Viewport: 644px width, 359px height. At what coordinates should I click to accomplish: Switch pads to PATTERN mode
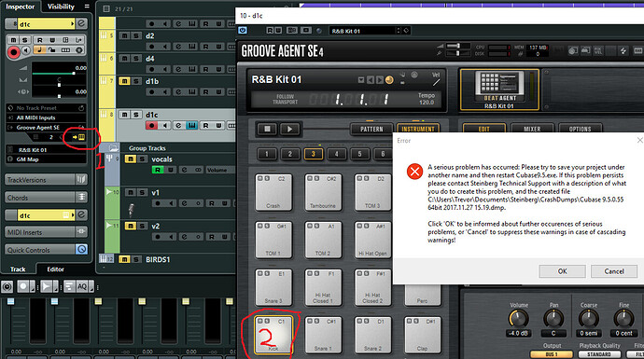tap(371, 130)
